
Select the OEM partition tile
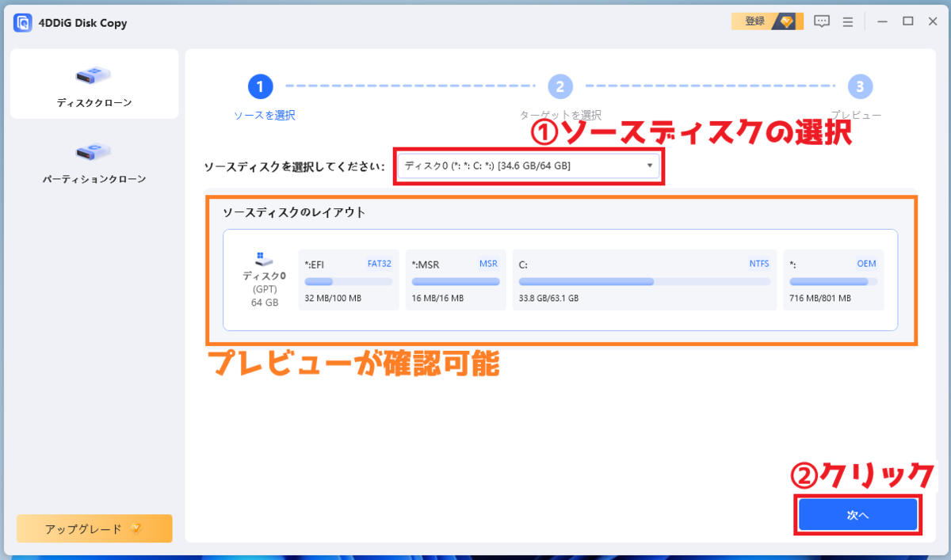tap(834, 280)
